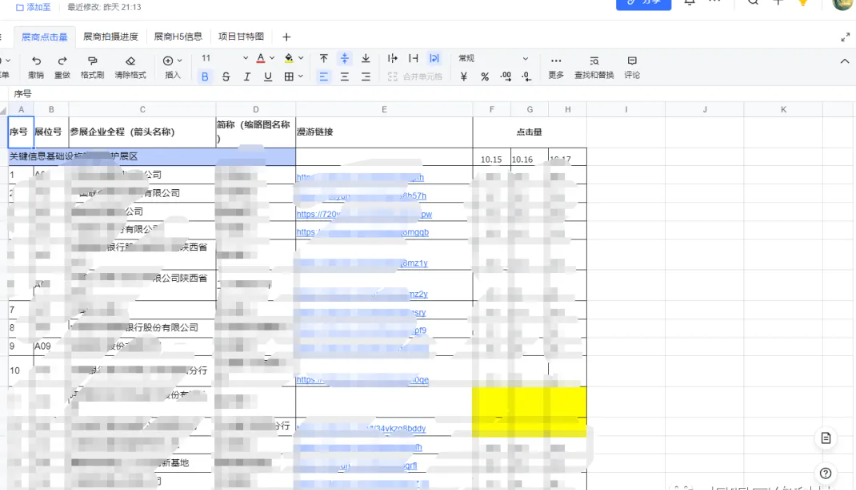Switch to the 项目甘特图 sheet tab
Viewport: 856px width, 490px height.
[241, 37]
